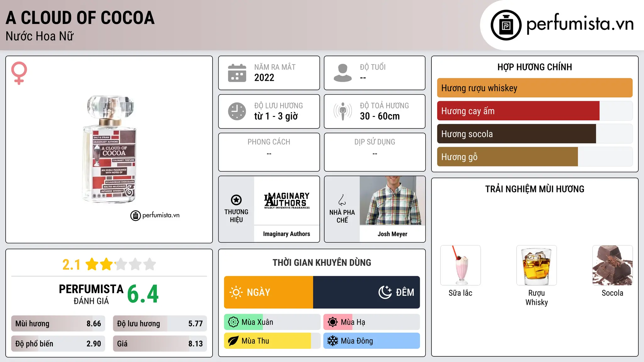Click the Mùa Hạ season bar
Image resolution: width=644 pixels, height=362 pixels.
(x=372, y=322)
